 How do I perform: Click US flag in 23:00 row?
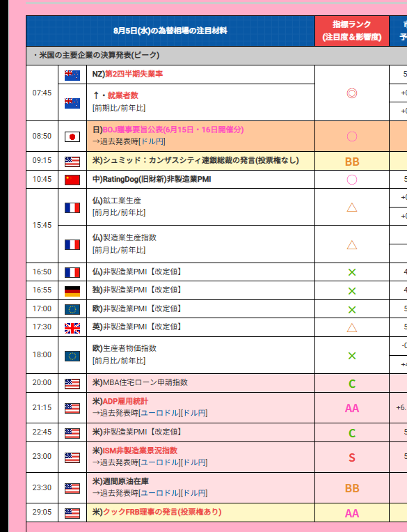pyautogui.click(x=72, y=457)
